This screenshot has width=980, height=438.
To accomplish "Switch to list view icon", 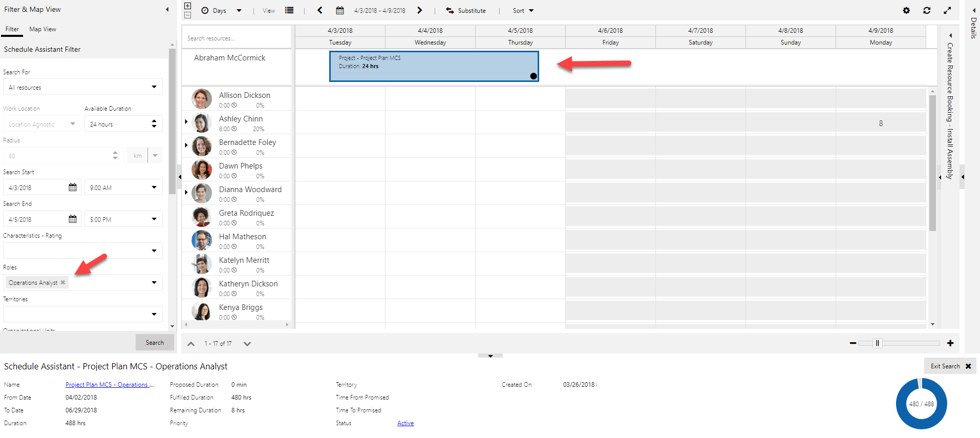I will point(289,10).
